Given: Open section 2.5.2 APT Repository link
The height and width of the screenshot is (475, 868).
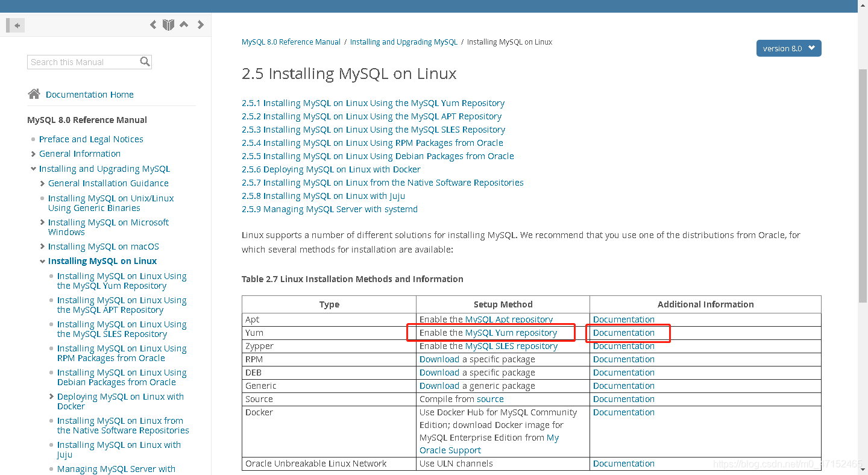Looking at the screenshot, I should tap(371, 116).
